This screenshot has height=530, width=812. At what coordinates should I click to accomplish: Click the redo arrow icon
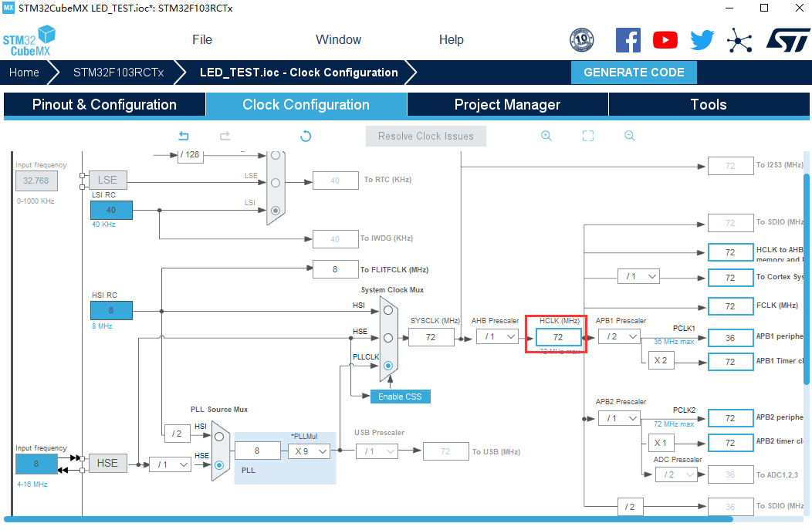(x=225, y=136)
